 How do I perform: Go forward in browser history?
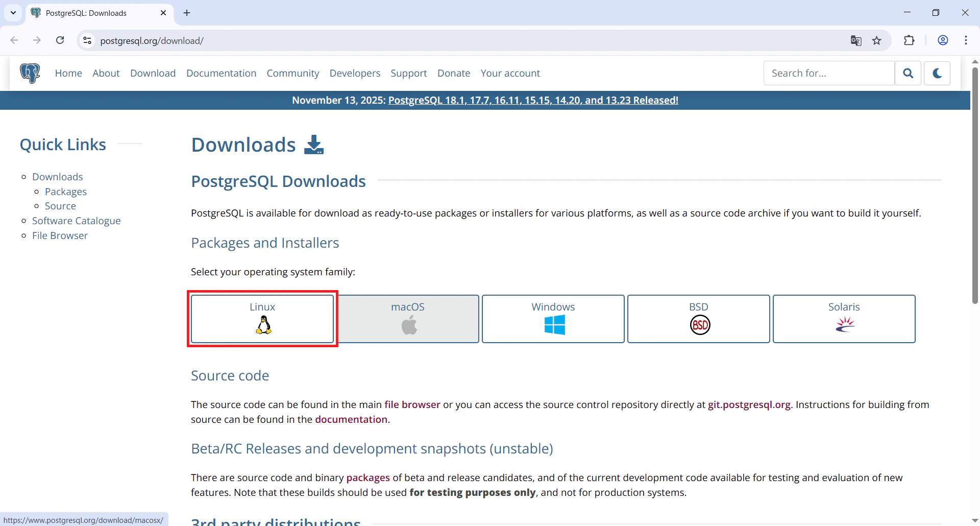pyautogui.click(x=37, y=40)
